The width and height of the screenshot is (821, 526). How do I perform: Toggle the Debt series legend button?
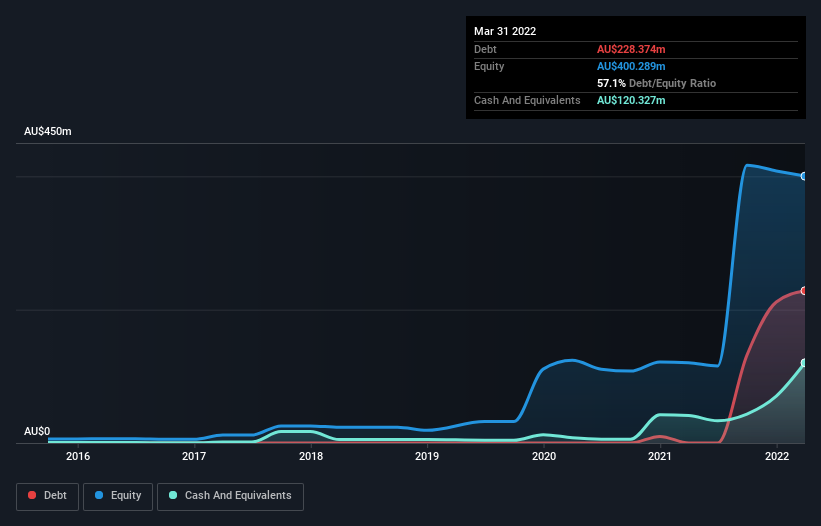coord(47,496)
